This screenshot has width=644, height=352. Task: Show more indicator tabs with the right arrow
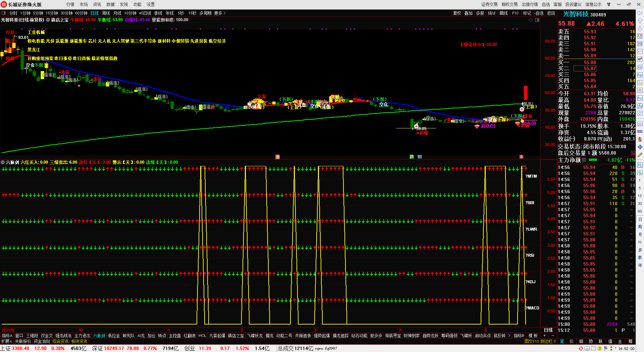509,336
